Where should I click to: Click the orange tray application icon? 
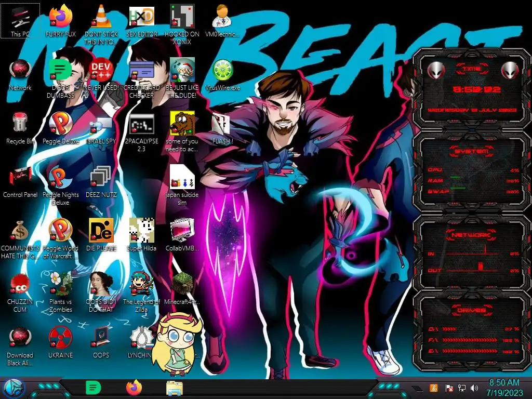tap(434, 388)
